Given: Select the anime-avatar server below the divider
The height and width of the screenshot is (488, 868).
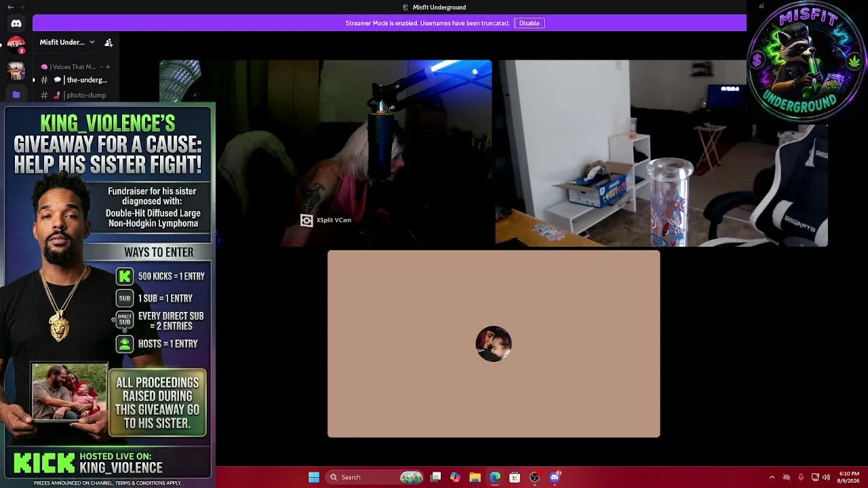Looking at the screenshot, I should tap(16, 70).
